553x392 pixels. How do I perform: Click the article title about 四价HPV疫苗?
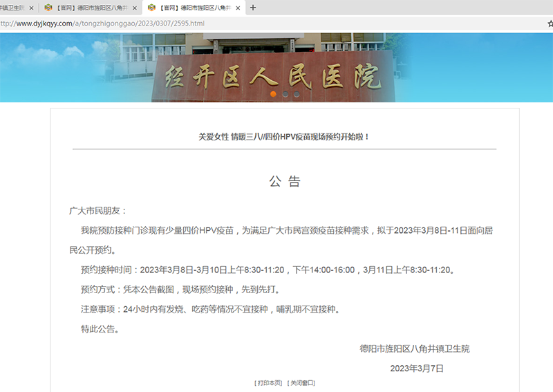pos(284,137)
